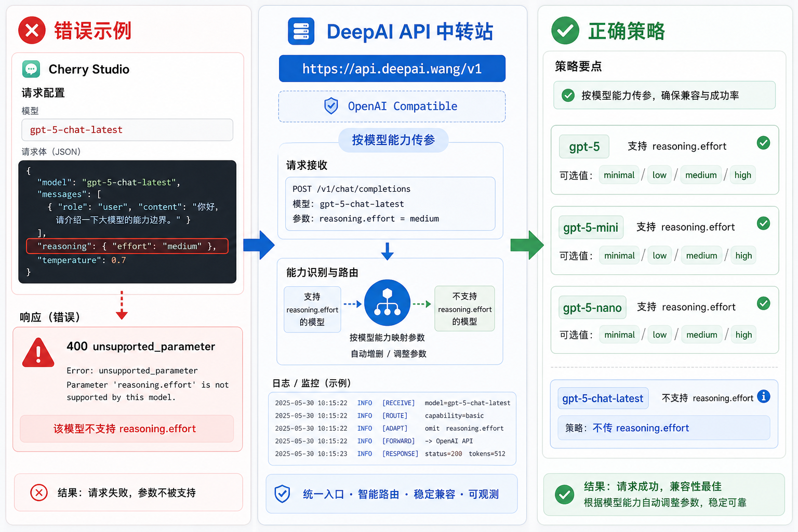Screen dimensions: 798x532
Task: Select high in the gpt-5 card
Action: [743, 175]
